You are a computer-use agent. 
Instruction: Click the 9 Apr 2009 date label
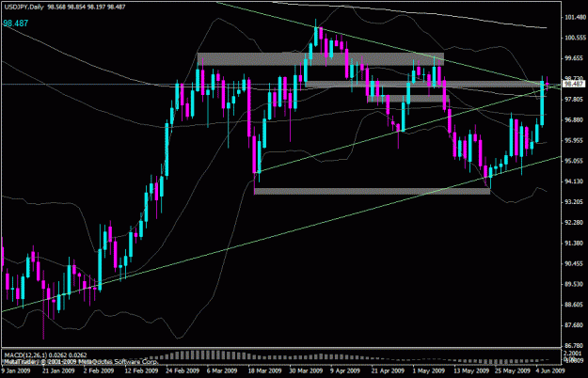pos(345,370)
